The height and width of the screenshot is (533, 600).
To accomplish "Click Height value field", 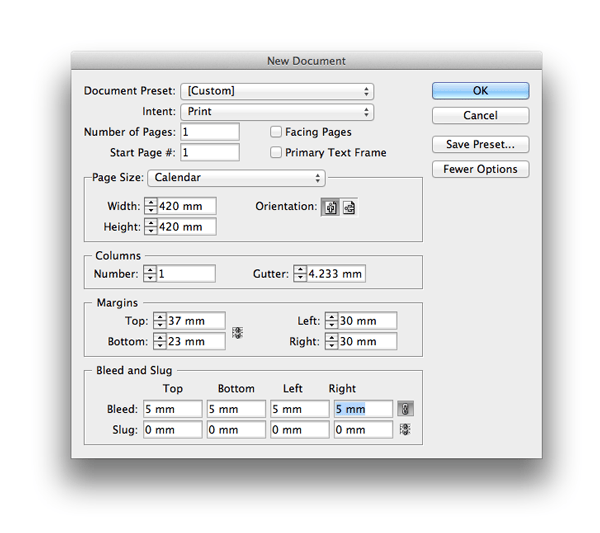I will 187,227.
